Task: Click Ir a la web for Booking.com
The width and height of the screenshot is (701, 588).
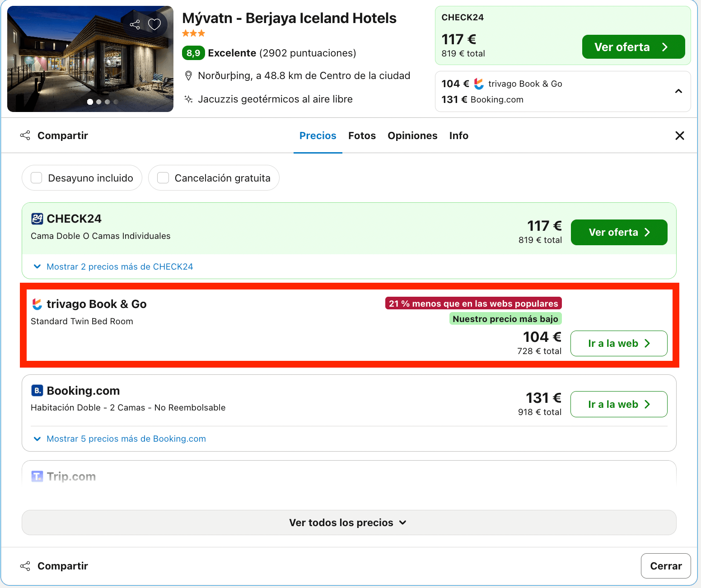Action: [x=619, y=404]
